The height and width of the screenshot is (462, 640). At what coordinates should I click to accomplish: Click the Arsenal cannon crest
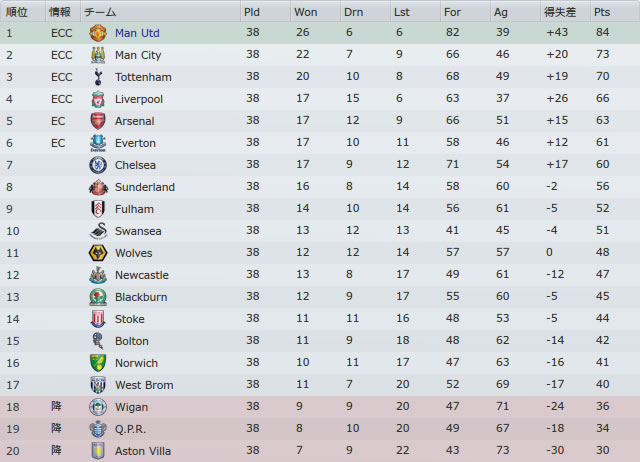point(98,121)
